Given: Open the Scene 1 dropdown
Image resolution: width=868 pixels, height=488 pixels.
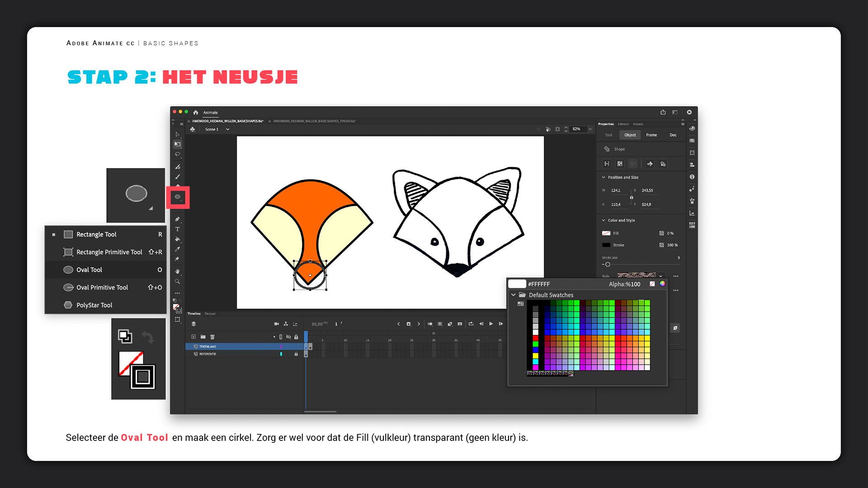Looking at the screenshot, I should tap(227, 129).
